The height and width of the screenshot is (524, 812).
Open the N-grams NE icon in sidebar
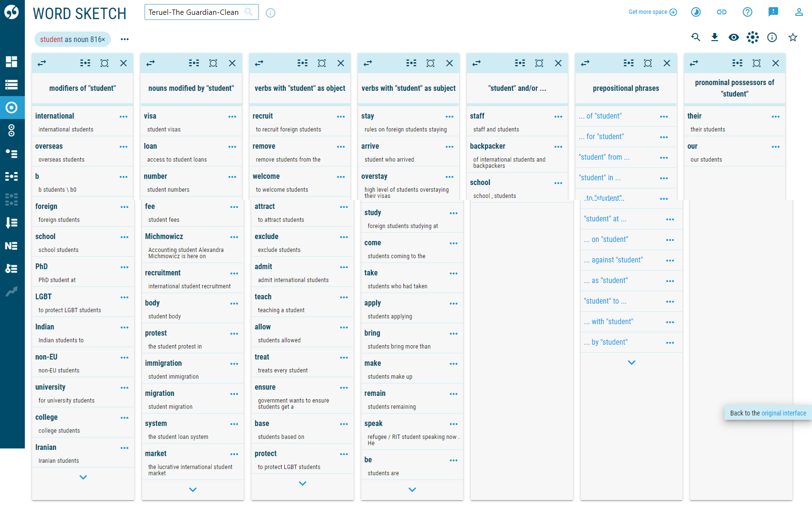click(11, 246)
